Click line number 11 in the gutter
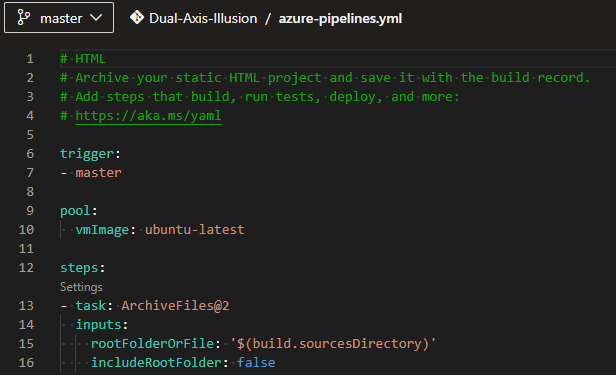616x375 pixels. [x=26, y=249]
